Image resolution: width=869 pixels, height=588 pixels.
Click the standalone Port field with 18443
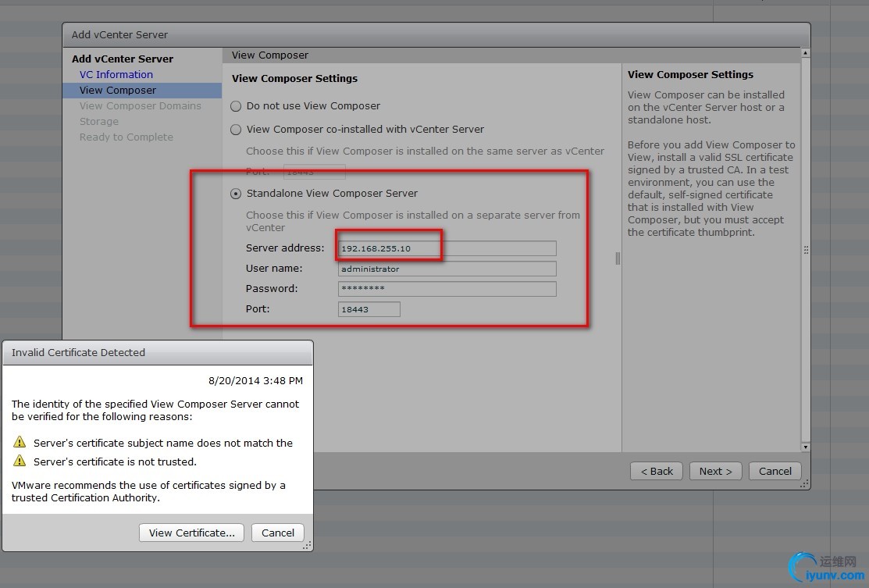369,309
